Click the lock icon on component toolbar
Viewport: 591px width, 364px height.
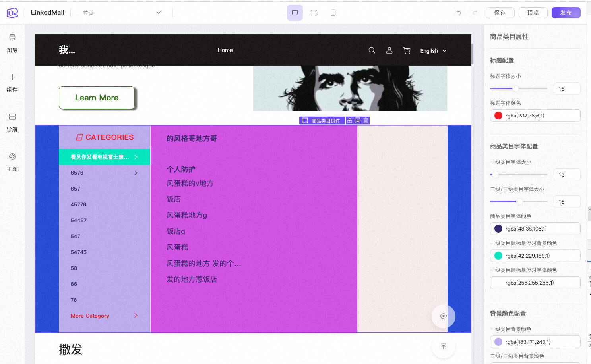(350, 121)
